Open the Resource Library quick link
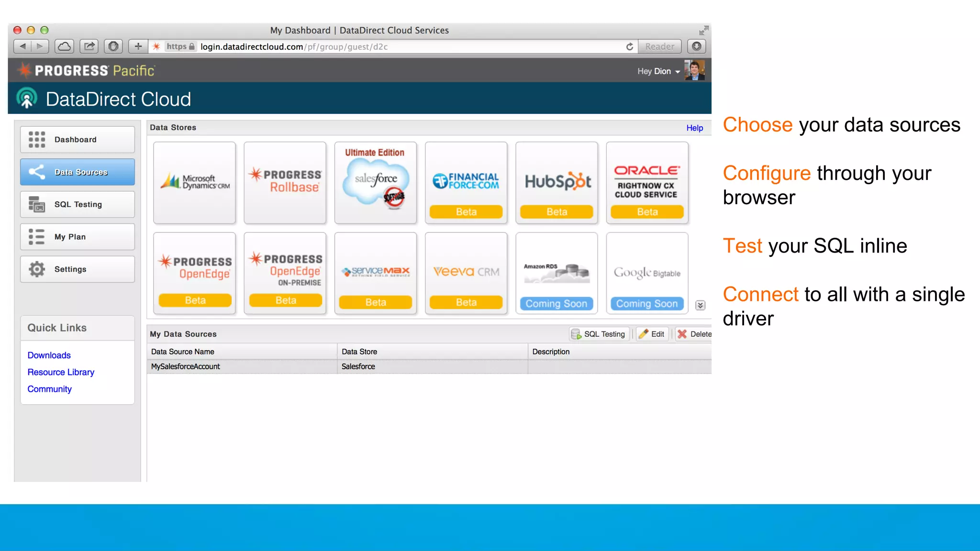 [x=61, y=372]
